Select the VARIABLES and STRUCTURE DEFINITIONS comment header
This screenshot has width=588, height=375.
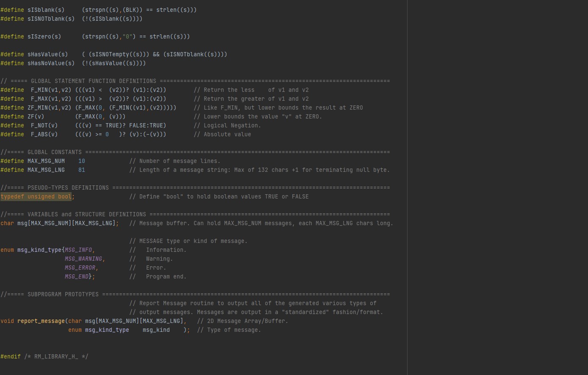[195, 215]
